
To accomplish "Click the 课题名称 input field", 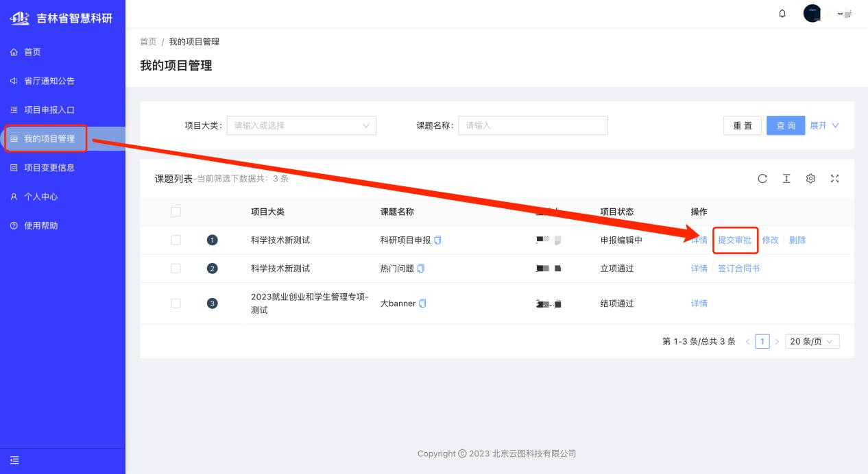I will click(x=533, y=125).
